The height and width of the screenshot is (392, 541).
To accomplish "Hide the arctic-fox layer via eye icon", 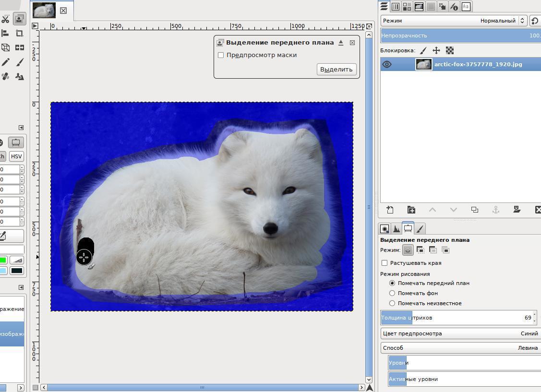I will click(x=387, y=64).
